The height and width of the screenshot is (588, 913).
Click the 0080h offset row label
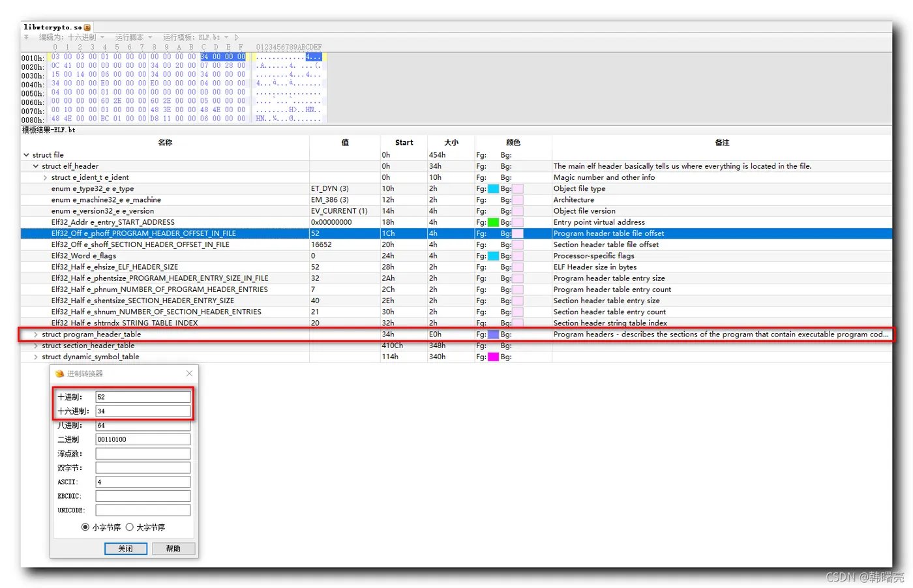click(x=33, y=120)
